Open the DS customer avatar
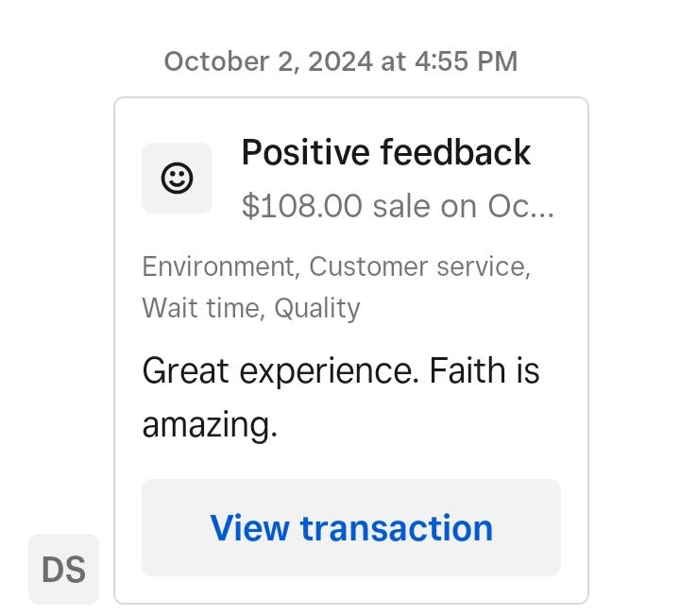Screen dimensions: 680x616 [64, 569]
